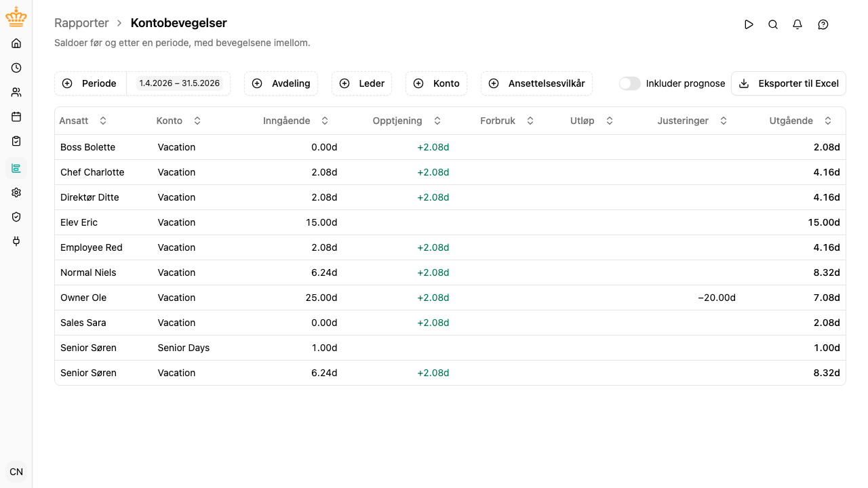Sort by Utløp column
The width and height of the screenshot is (868, 488).
(x=592, y=121)
